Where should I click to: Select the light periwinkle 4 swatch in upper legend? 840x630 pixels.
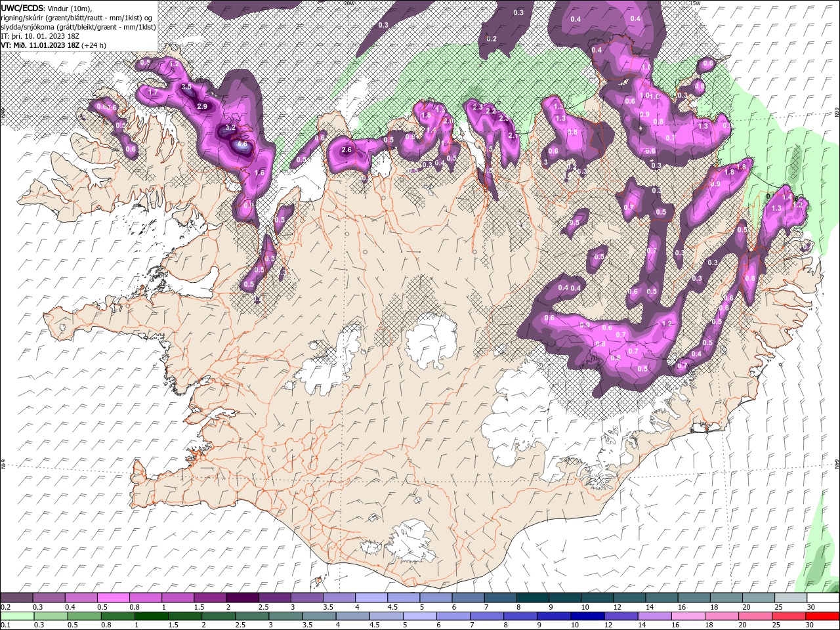[x=371, y=598]
